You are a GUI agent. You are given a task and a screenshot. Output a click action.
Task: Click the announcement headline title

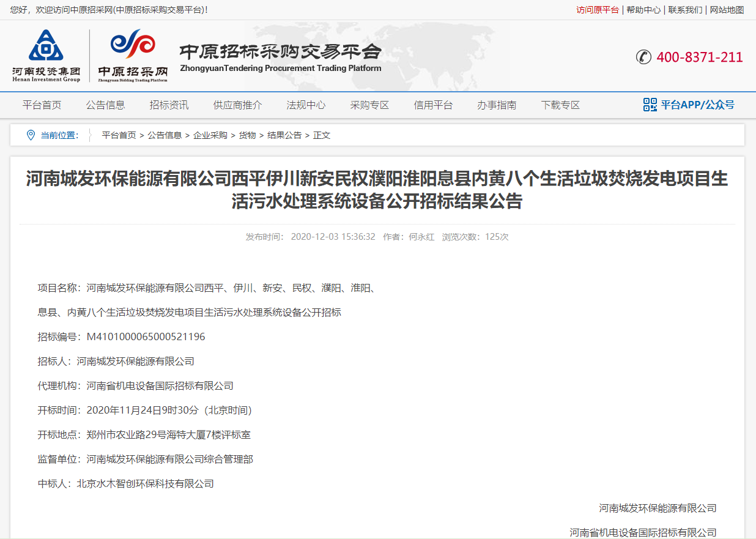(377, 190)
